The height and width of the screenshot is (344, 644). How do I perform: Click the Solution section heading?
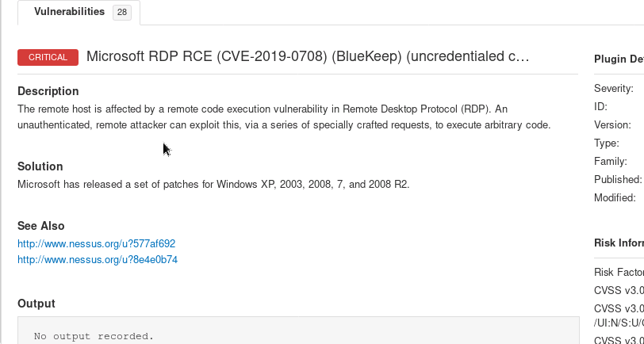point(40,166)
